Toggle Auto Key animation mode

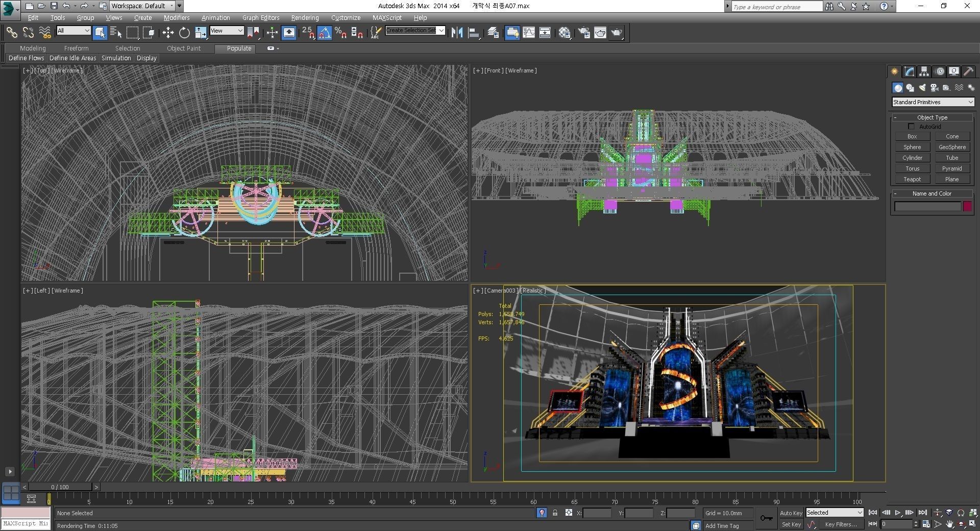point(791,513)
